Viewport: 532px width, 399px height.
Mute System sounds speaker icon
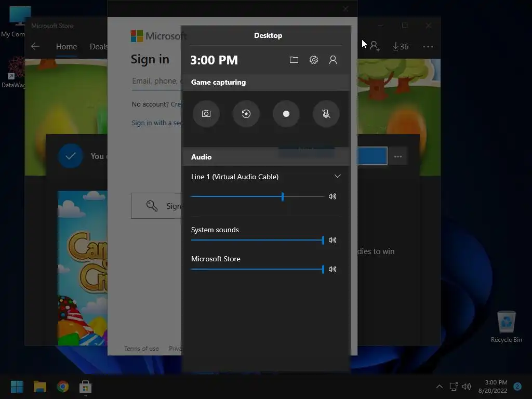point(332,240)
